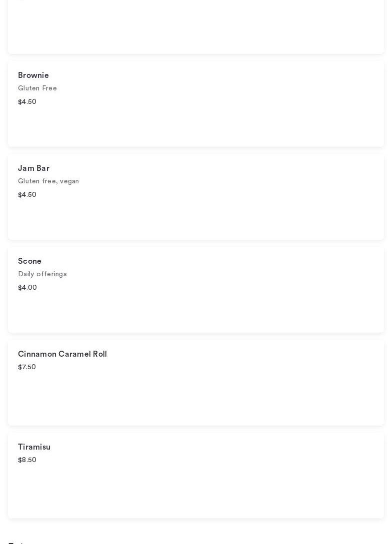This screenshot has width=392, height=544.
Task: Click the cut-off section heading below Tiramisu
Action: click(16, 542)
